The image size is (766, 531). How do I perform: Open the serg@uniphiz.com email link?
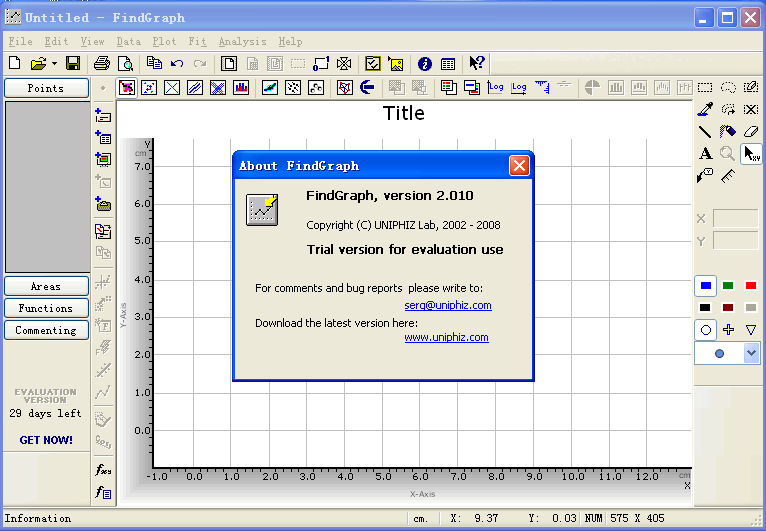[448, 305]
